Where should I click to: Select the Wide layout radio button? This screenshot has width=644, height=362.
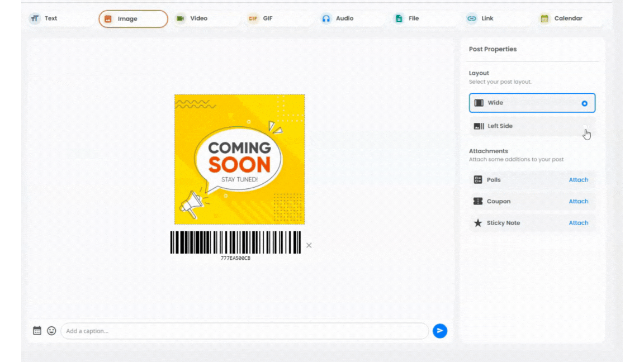point(584,103)
